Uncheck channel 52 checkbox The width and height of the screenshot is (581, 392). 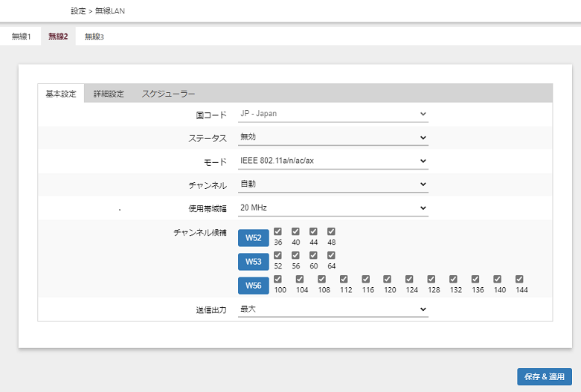point(278,255)
